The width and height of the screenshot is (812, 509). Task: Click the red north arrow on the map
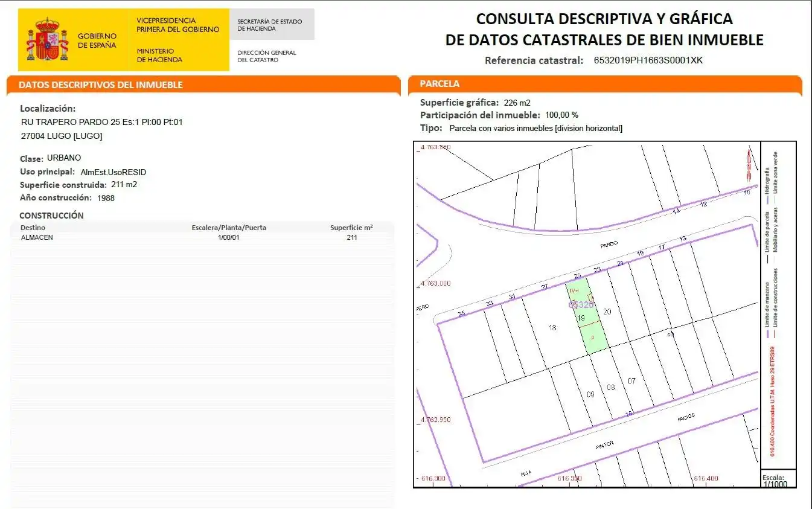point(750,164)
